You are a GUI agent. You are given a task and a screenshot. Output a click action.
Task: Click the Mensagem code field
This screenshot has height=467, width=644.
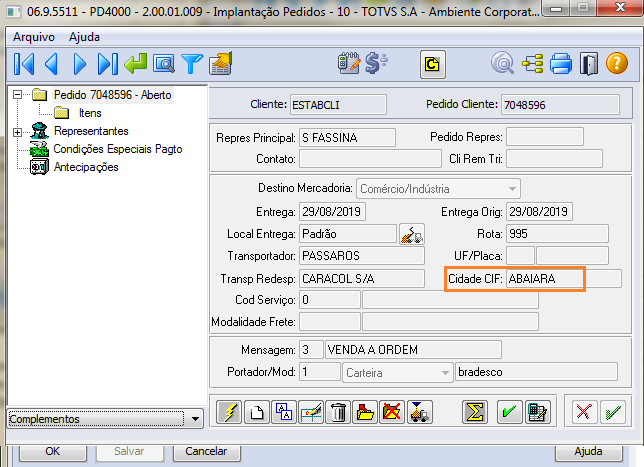311,350
